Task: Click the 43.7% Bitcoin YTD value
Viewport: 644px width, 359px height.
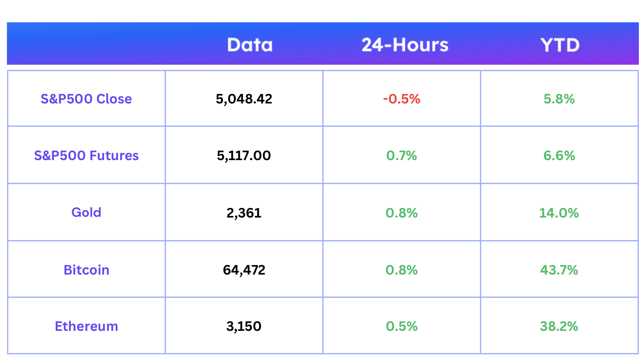Action: pyautogui.click(x=559, y=270)
